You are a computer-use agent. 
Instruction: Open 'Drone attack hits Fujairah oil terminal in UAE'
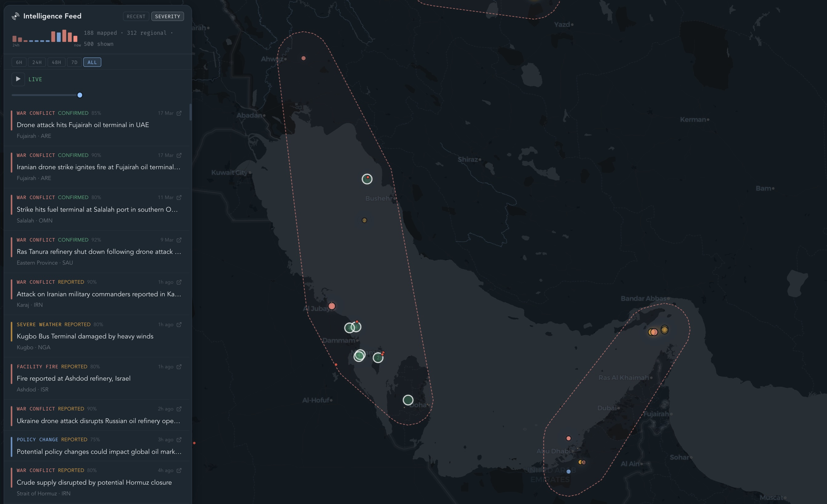pos(83,125)
